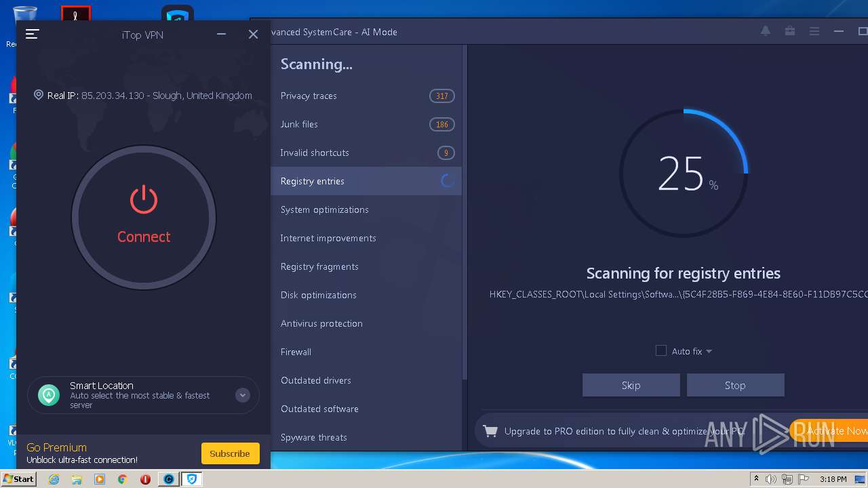Launch Google Chrome from taskbar

click(122, 479)
